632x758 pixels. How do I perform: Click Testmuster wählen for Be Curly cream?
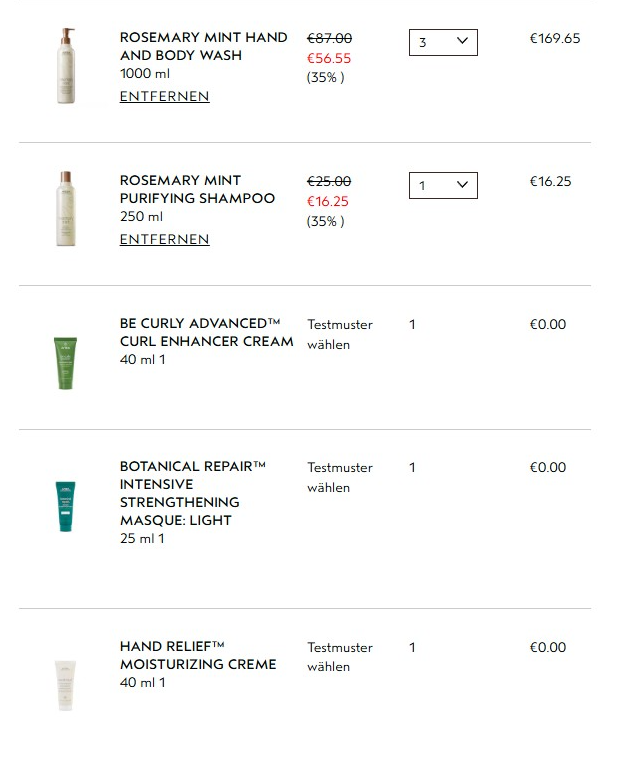click(339, 335)
